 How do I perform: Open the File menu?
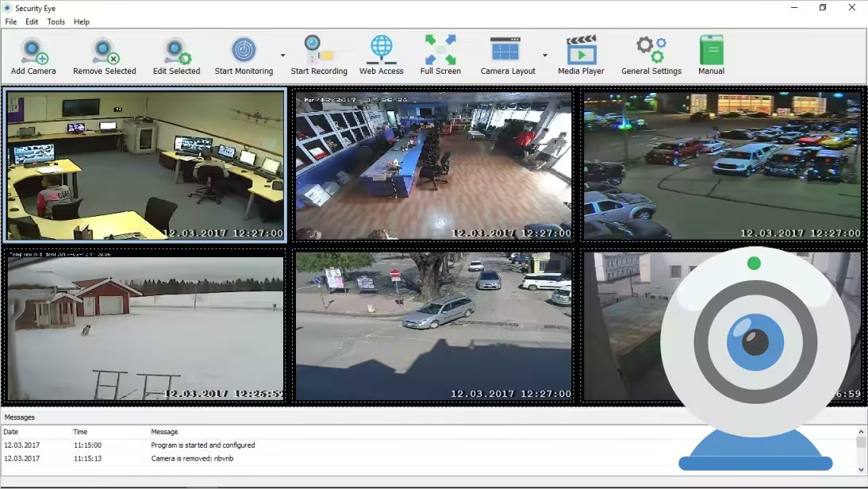pos(11,22)
